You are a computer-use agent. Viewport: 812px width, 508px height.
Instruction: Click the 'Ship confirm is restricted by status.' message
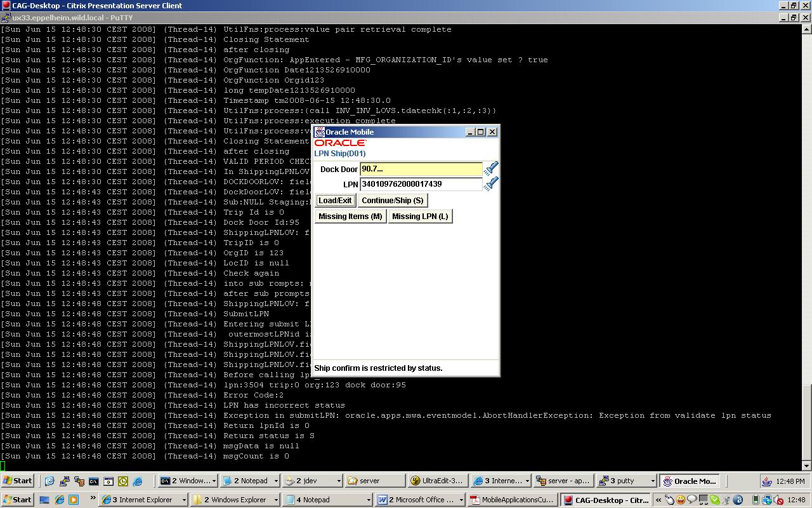point(378,368)
